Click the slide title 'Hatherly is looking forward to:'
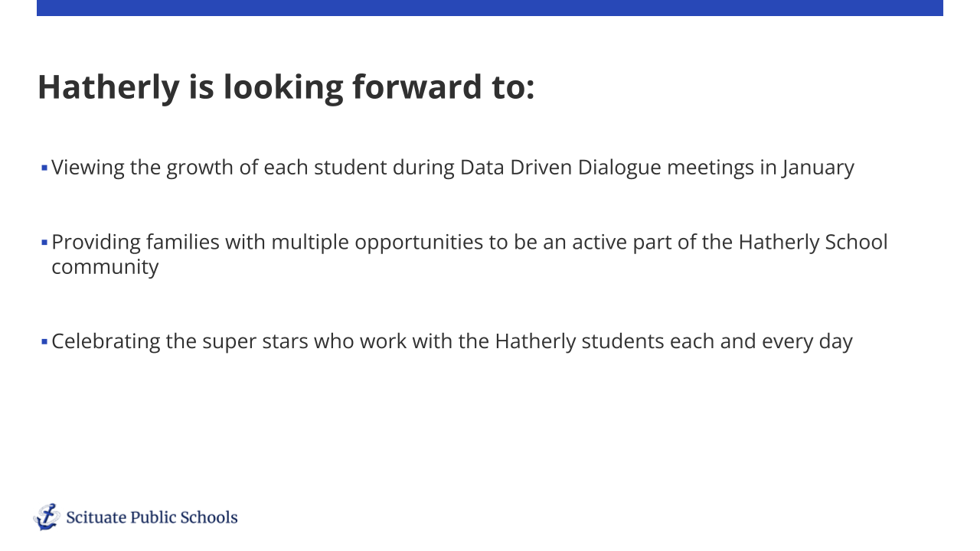 286,87
